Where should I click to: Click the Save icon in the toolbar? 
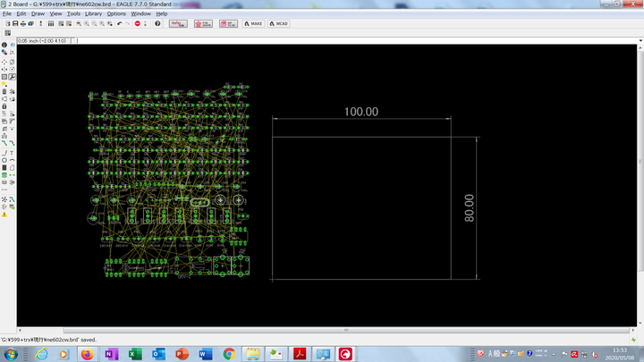pyautogui.click(x=16, y=23)
